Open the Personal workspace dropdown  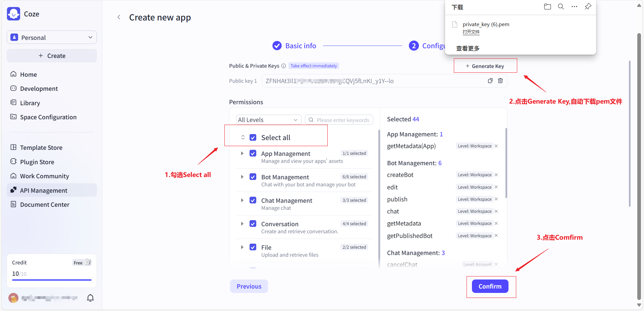click(x=52, y=38)
